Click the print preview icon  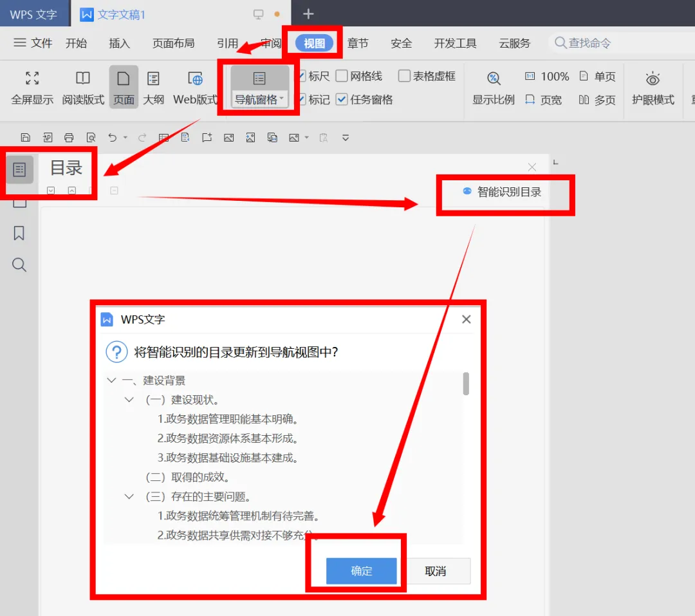click(x=91, y=138)
